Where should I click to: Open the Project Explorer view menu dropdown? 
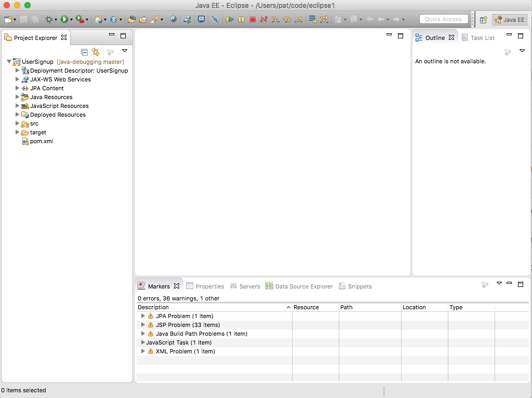pyautogui.click(x=125, y=51)
